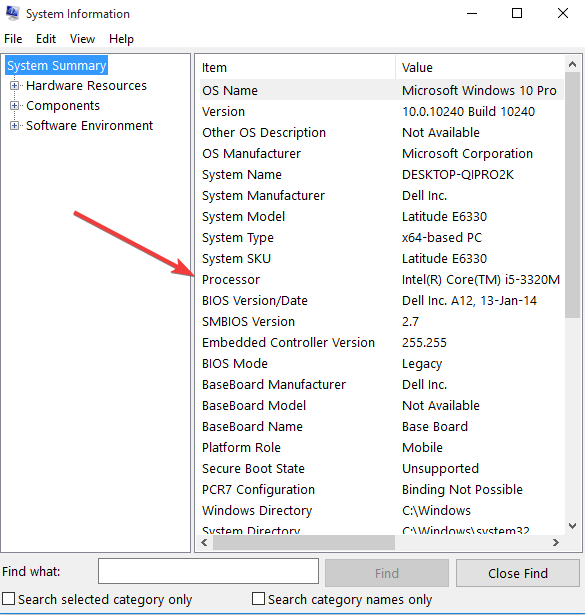Click the Close Find button
Viewport: 585px width, 615px height.
click(x=518, y=573)
